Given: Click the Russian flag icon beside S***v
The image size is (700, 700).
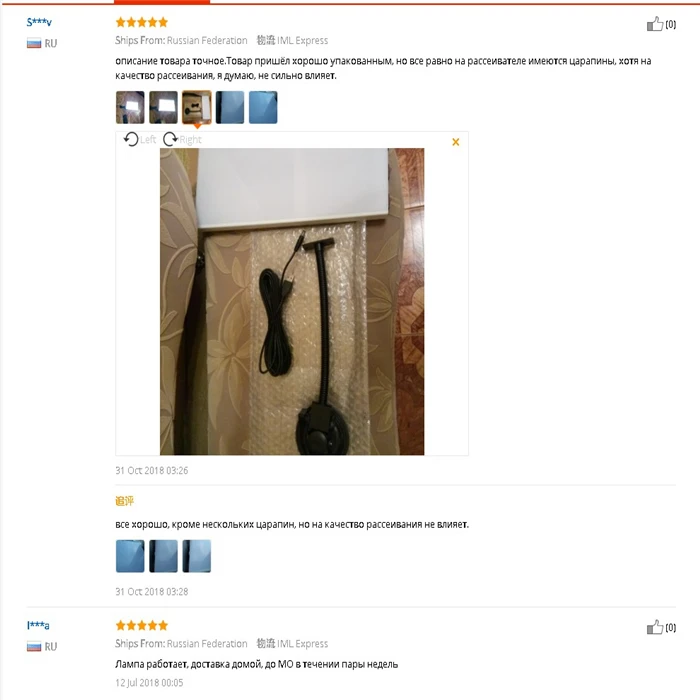Looking at the screenshot, I should [x=34, y=43].
